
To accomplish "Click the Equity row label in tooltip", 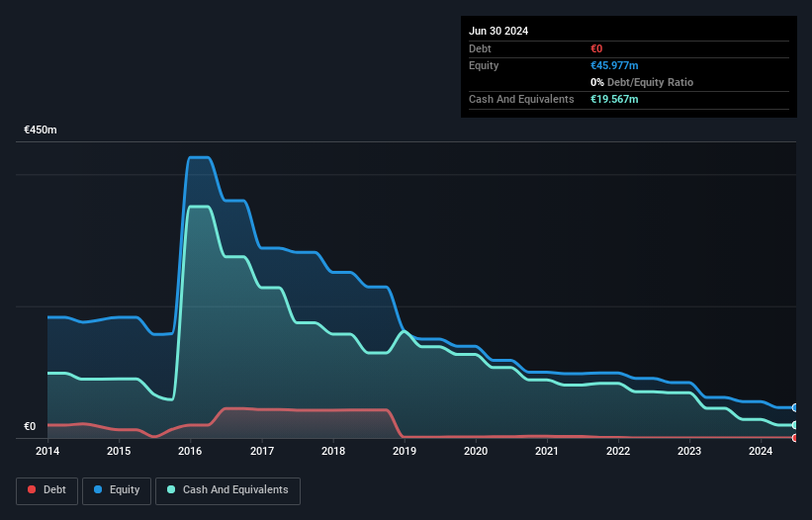I will pyautogui.click(x=484, y=65).
